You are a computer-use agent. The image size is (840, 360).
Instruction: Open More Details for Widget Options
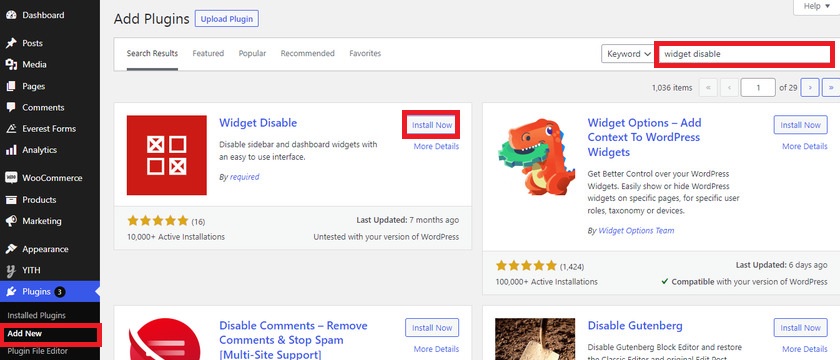click(805, 146)
